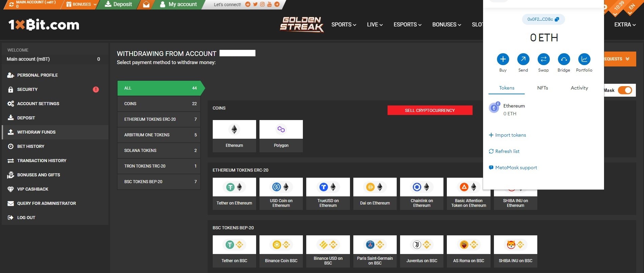
Task: Select AS Roma on BSC tile
Action: point(469,251)
